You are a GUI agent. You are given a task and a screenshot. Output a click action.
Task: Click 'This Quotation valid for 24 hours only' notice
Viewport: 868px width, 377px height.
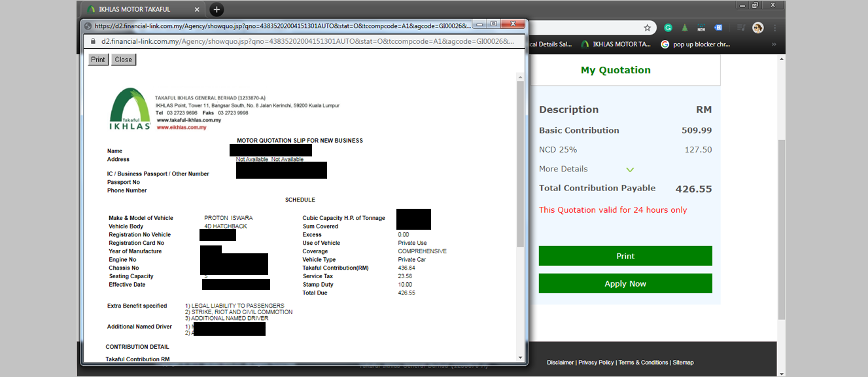point(613,210)
